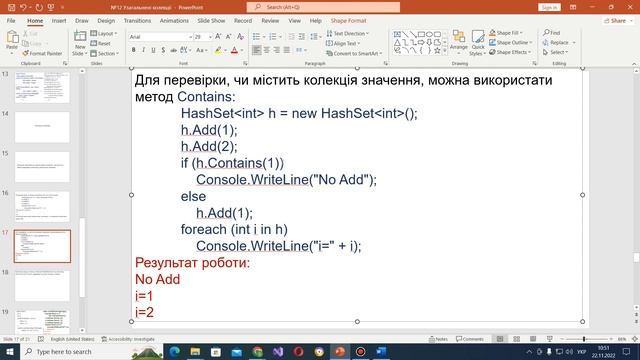
Task: Click the Undo icon
Action: pyautogui.click(x=23, y=7)
